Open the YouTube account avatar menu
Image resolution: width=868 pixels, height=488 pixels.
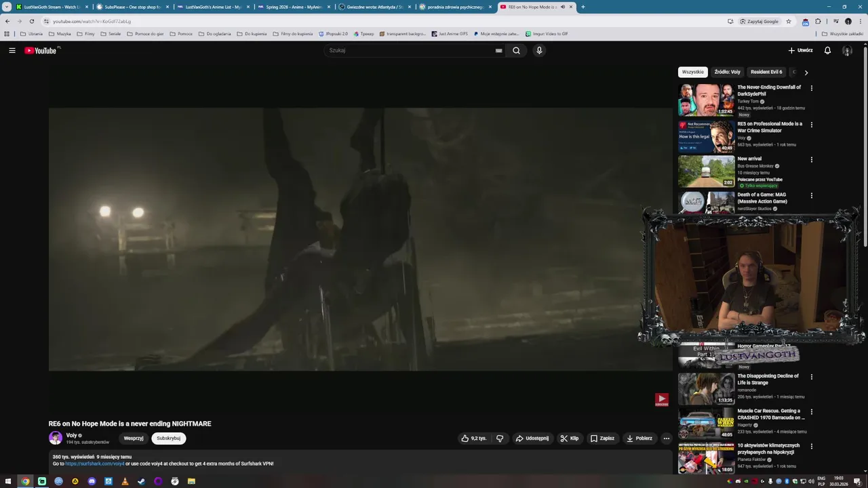(847, 50)
